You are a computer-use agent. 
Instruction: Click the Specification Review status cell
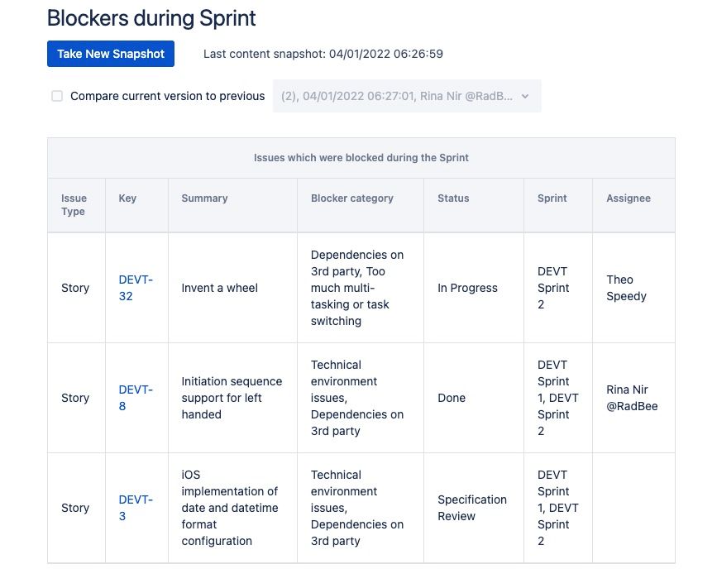472,508
